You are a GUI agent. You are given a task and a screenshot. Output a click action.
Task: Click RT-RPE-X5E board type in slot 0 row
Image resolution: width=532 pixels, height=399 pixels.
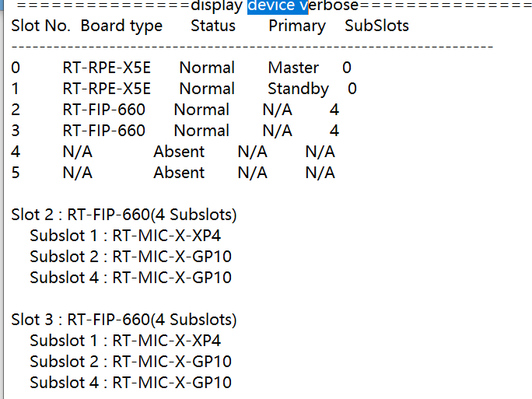(x=107, y=68)
